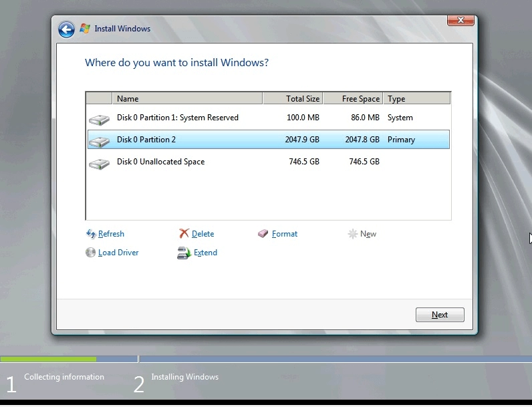Click the Collecting information step label
Image resolution: width=532 pixels, height=407 pixels.
[64, 377]
